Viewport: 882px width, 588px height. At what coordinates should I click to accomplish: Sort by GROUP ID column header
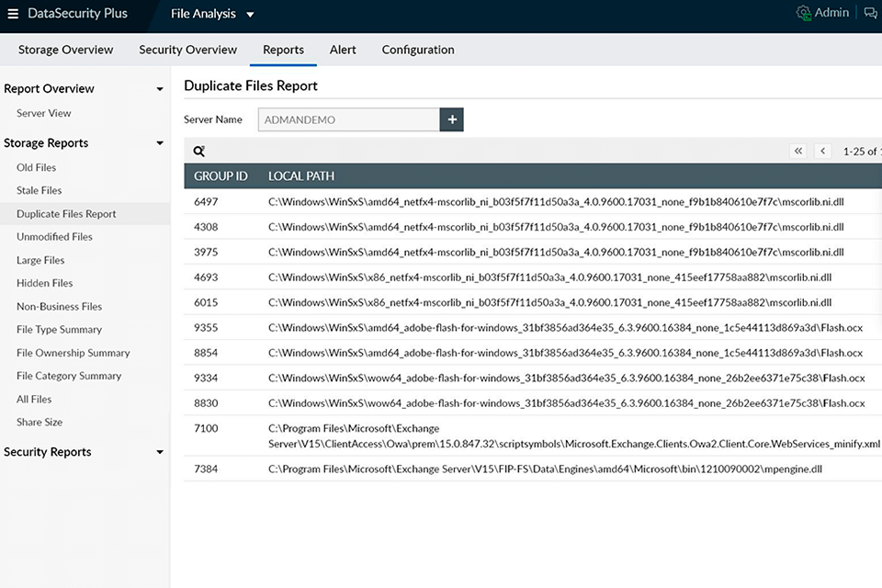click(x=220, y=175)
